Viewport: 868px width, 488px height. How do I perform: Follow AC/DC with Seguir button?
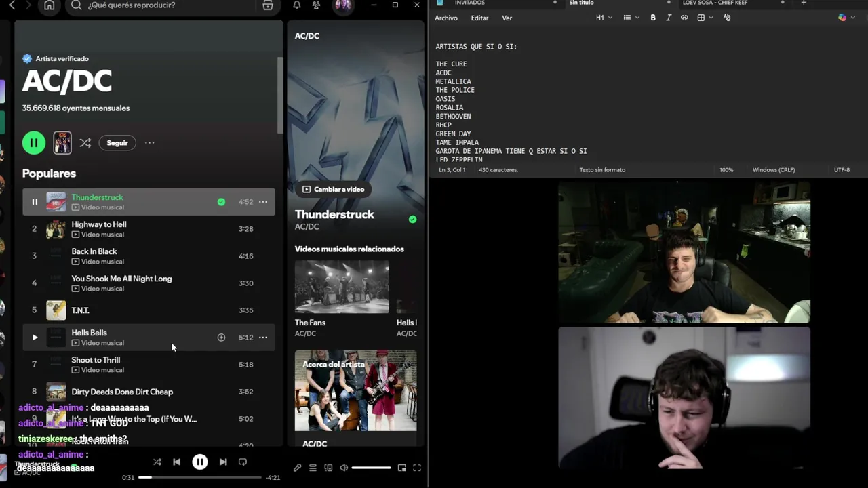[x=117, y=143]
